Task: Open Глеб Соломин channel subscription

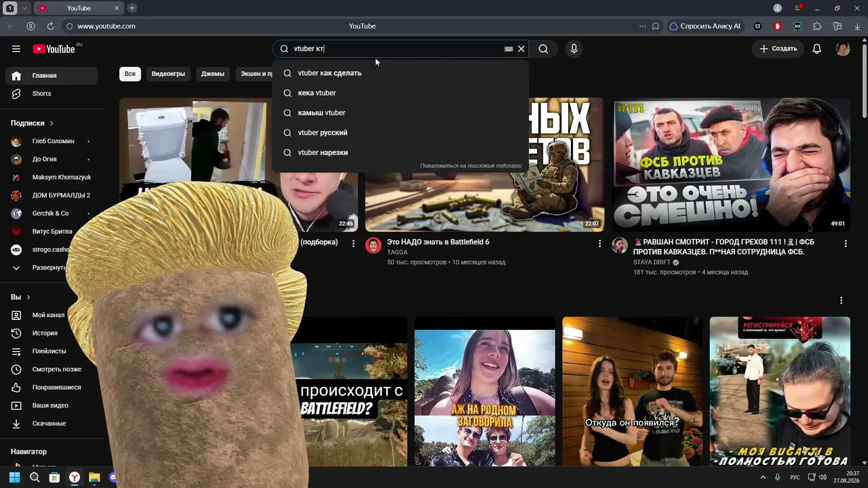Action: coord(52,141)
